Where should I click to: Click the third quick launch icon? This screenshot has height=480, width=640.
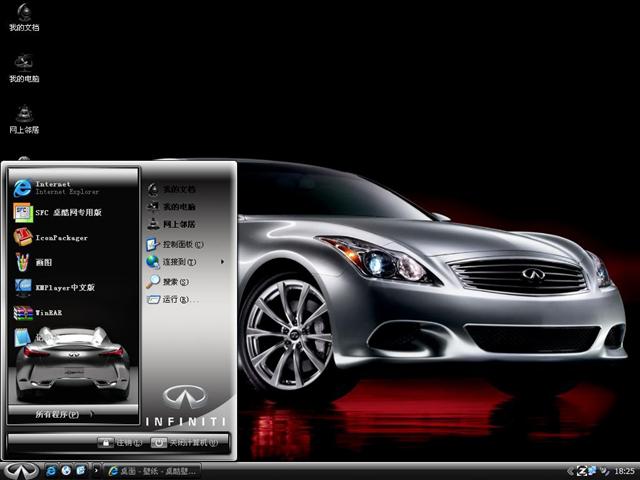[x=81, y=471]
